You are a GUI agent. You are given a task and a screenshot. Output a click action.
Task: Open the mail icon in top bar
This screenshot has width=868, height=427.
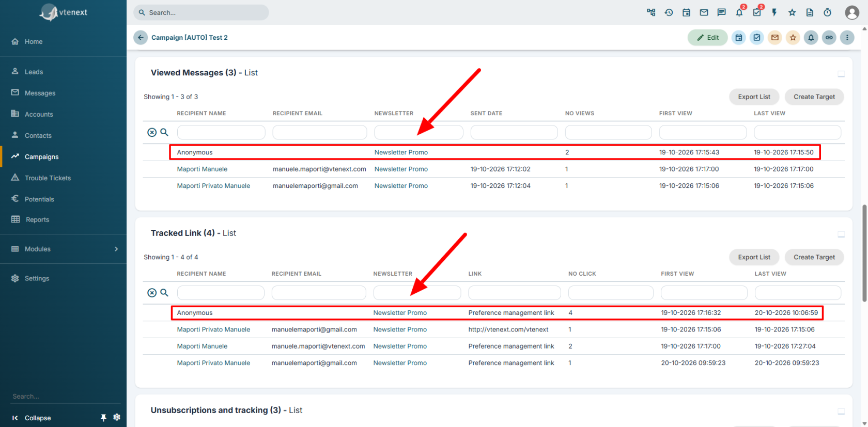click(704, 12)
